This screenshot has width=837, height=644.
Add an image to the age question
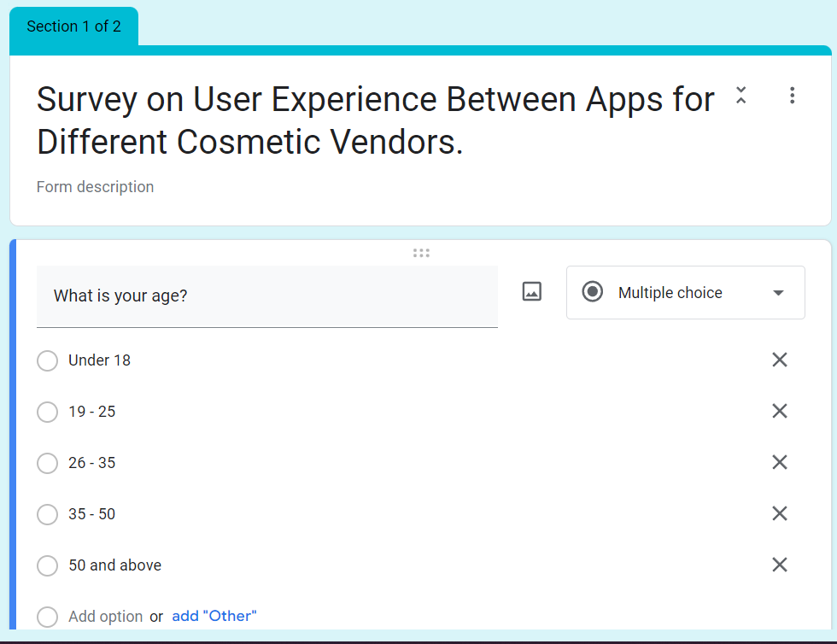[x=531, y=291]
